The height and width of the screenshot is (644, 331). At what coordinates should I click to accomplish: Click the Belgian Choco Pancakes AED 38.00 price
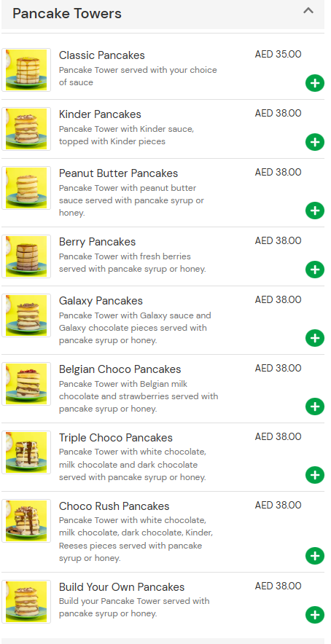(x=278, y=368)
